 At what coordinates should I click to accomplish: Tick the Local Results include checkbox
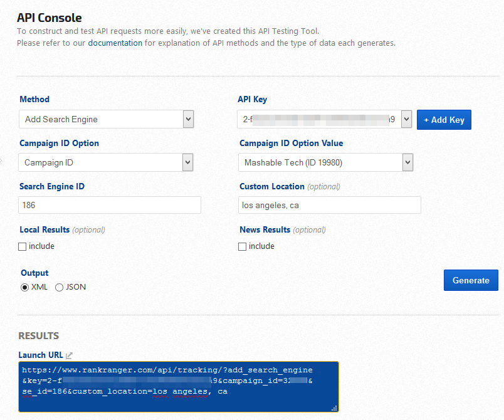click(x=23, y=246)
